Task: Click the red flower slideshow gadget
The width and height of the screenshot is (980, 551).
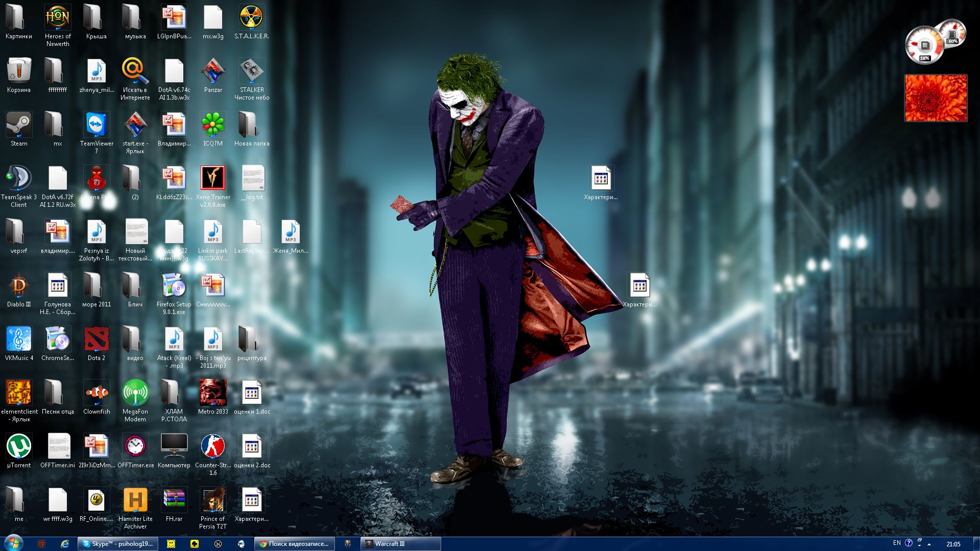Action: [936, 98]
